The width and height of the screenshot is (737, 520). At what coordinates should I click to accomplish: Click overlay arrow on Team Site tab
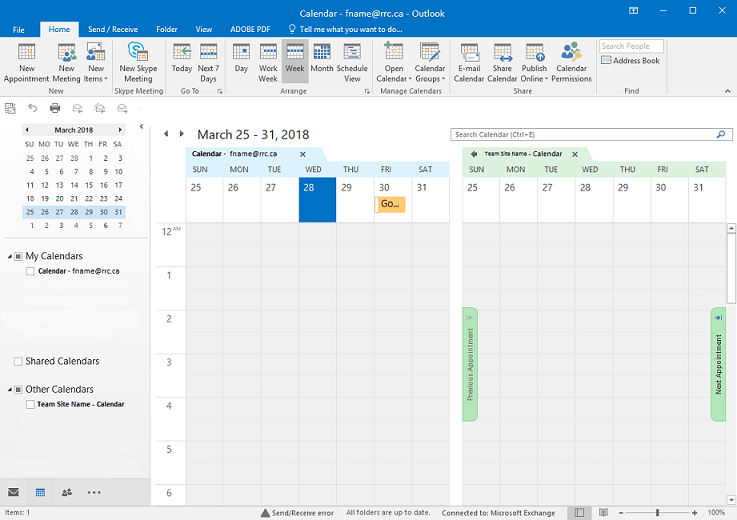(474, 154)
